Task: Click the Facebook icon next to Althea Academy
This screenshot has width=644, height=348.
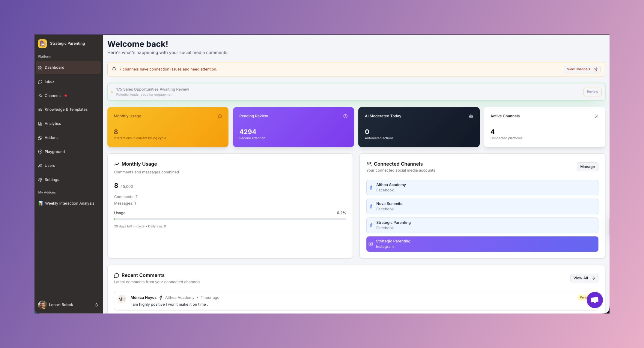Action: (x=371, y=187)
